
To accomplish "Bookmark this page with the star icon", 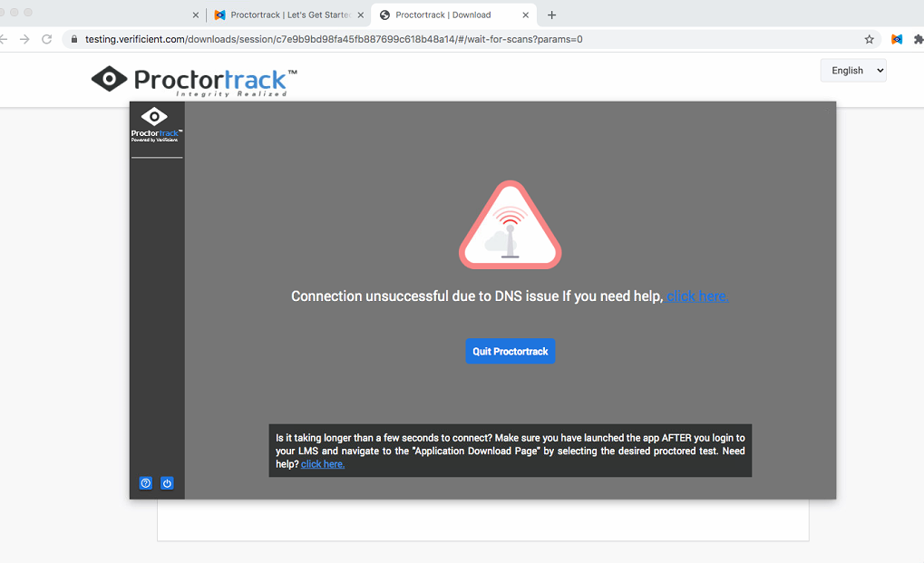I will coord(870,40).
